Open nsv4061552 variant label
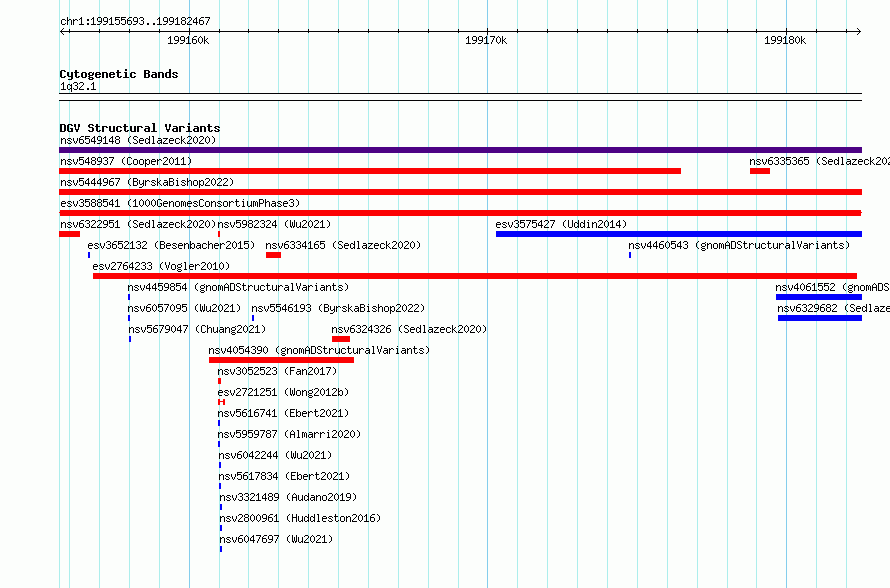 coord(833,287)
